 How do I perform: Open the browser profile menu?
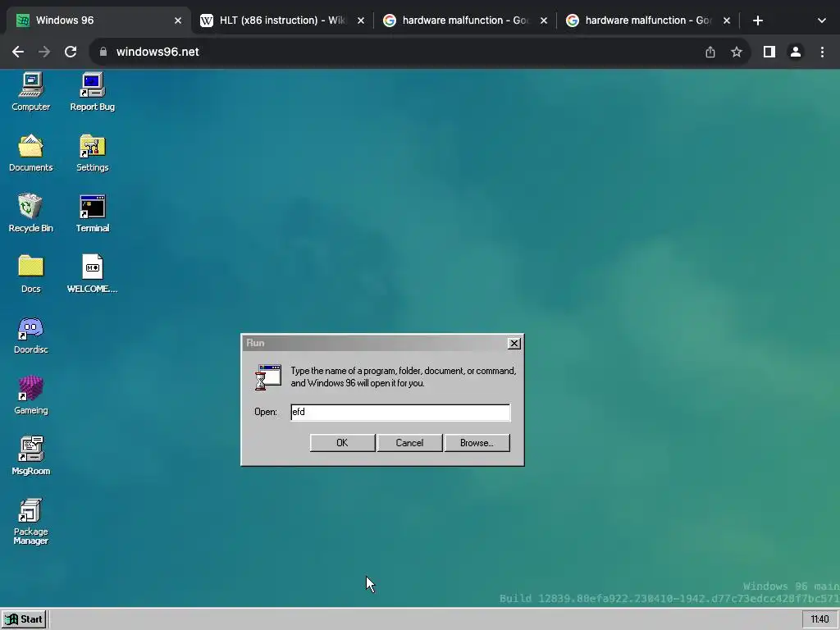pyautogui.click(x=796, y=52)
